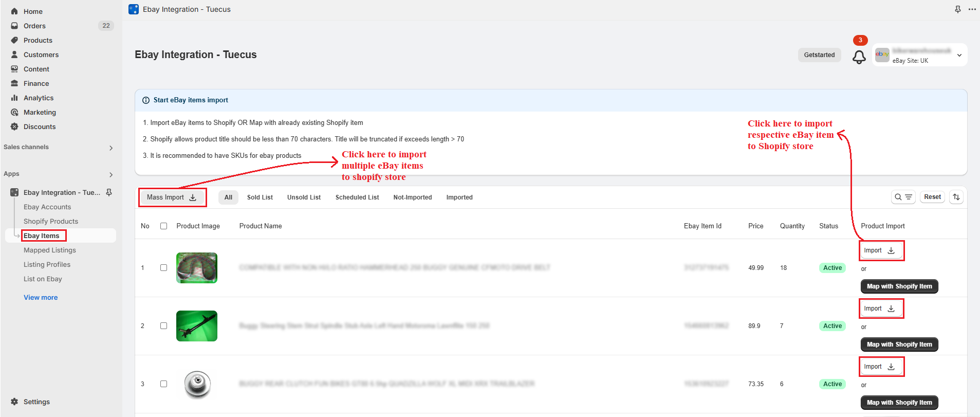Click the Ebay Item Id column header
This screenshot has height=417, width=980.
point(702,226)
